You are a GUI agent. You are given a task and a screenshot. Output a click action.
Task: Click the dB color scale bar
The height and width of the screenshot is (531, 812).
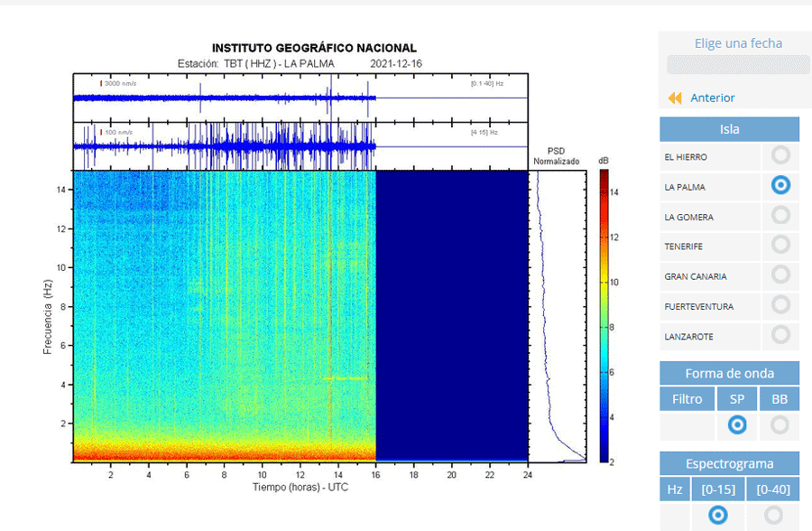[604, 316]
